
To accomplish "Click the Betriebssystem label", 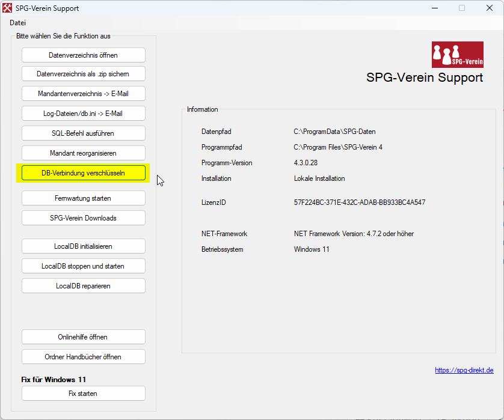I will point(223,249).
